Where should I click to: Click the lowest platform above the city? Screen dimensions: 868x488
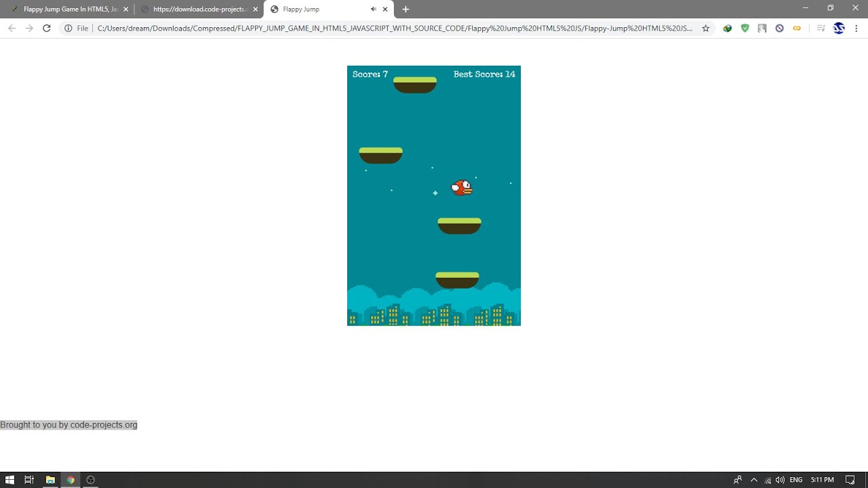point(457,280)
